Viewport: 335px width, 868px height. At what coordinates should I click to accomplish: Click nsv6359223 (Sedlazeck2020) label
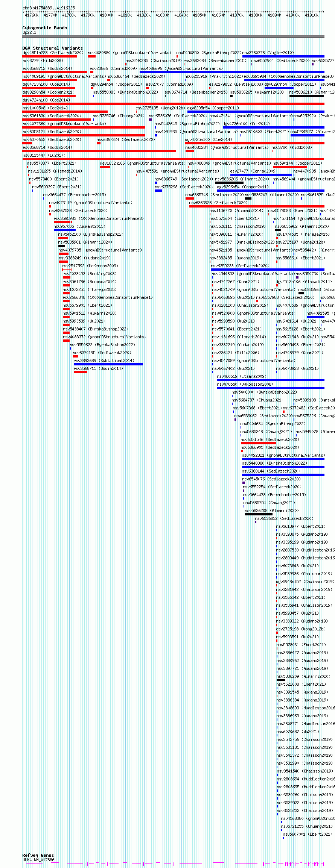pyautogui.click(x=240, y=266)
